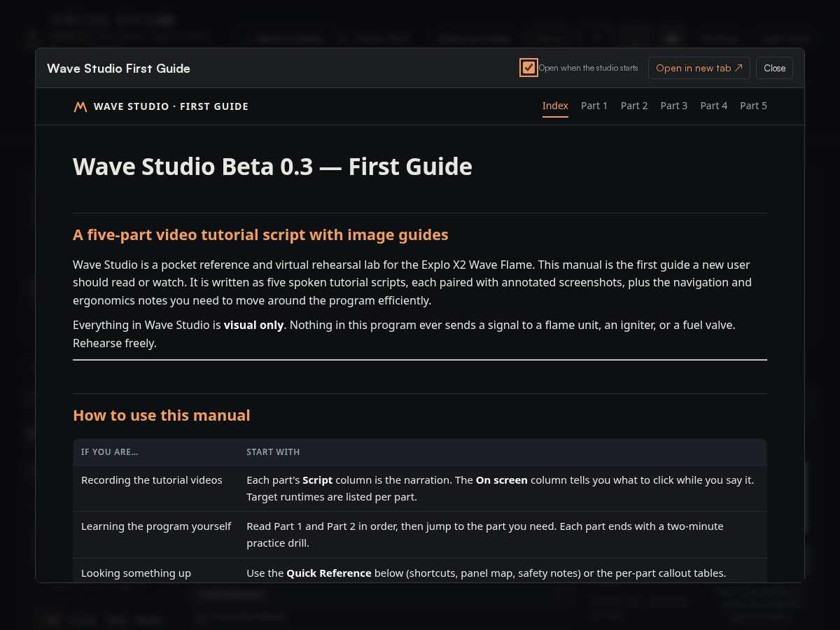Open the guide in a new tab
This screenshot has height=630, width=840.
699,68
